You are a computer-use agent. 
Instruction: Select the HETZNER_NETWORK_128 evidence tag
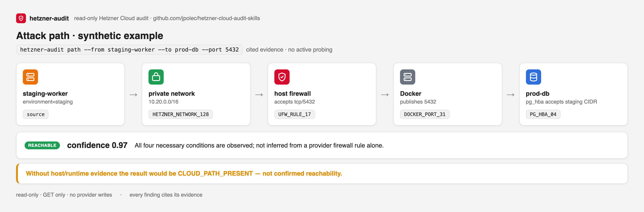click(x=180, y=114)
